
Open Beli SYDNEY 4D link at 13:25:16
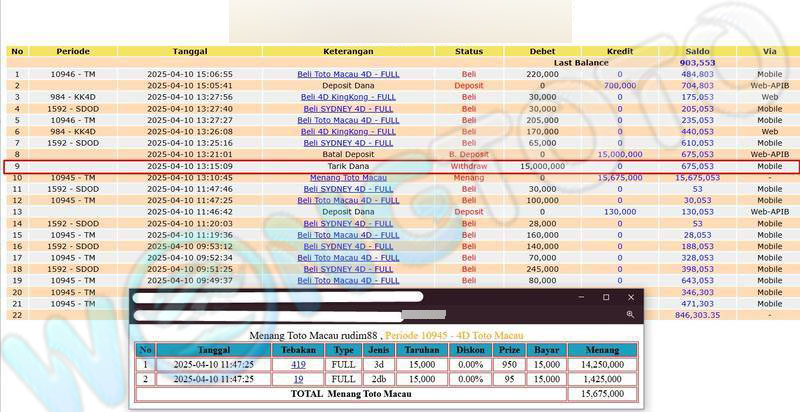[348, 143]
